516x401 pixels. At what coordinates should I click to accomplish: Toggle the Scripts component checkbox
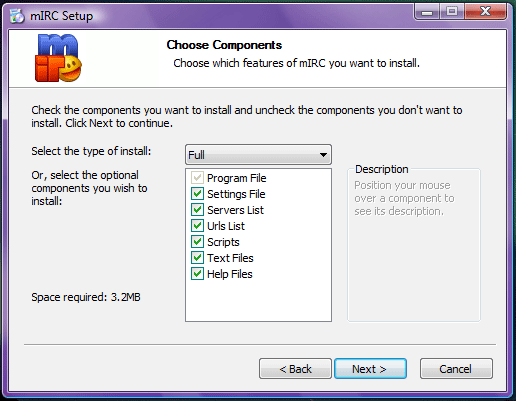[x=197, y=242]
